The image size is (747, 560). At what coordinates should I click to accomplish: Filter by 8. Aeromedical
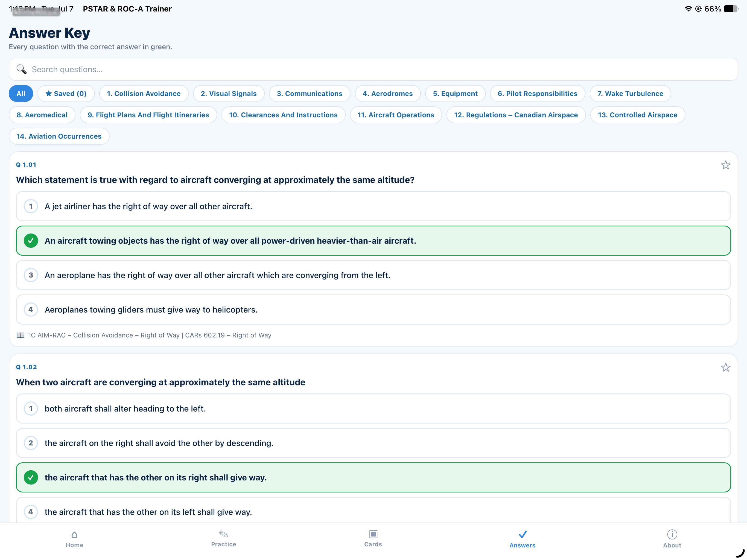tap(42, 115)
